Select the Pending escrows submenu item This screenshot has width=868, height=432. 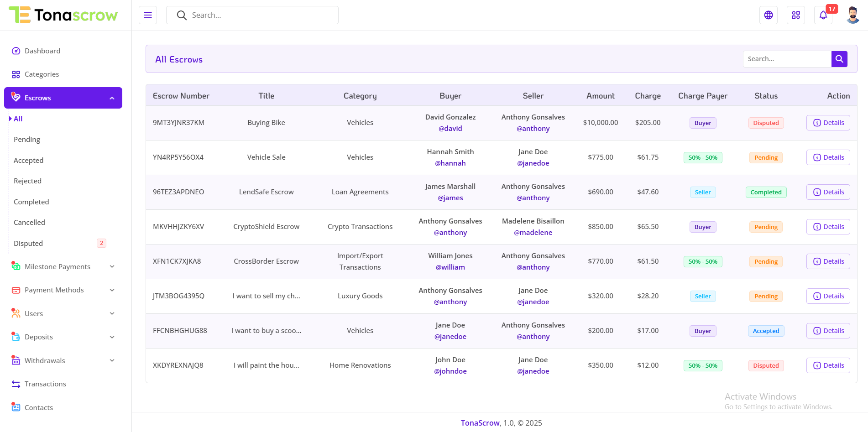click(x=27, y=140)
